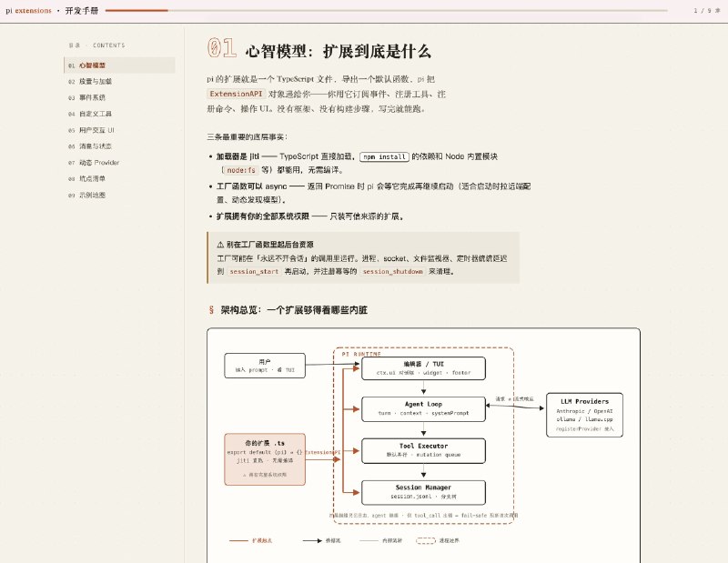Click the reading progress bar at top
Screen dimensions: 728x563
[386, 10]
